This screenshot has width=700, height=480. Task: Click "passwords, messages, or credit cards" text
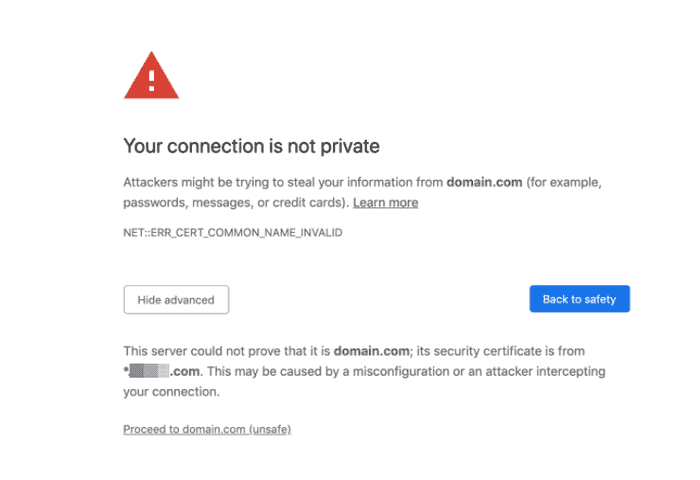pyautogui.click(x=235, y=202)
